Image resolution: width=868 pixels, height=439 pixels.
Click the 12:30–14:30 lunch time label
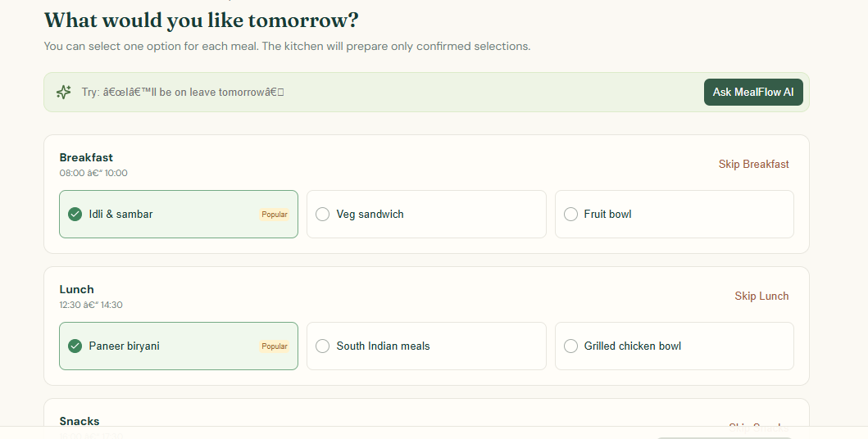pos(91,305)
